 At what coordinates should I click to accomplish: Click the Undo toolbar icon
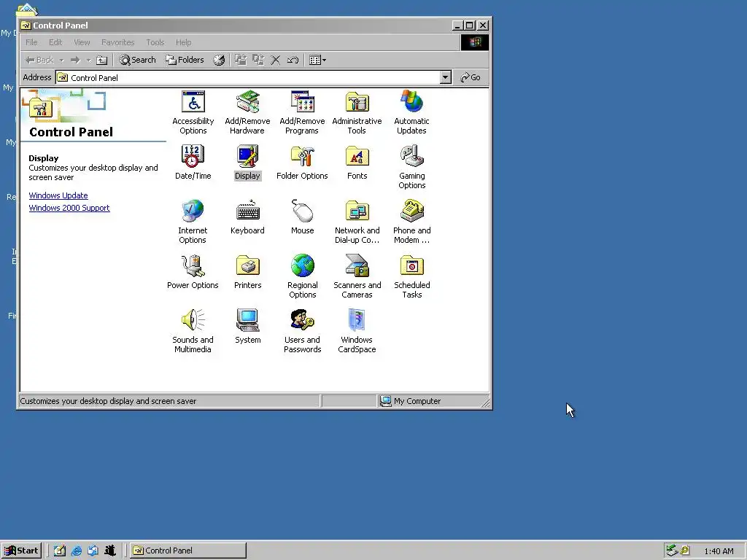[293, 60]
